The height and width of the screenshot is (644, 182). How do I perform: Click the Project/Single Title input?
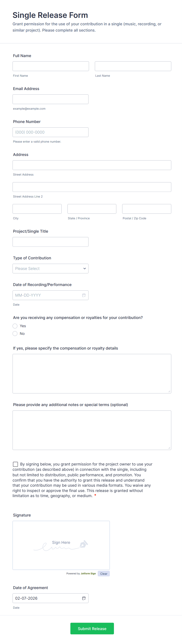(50, 242)
